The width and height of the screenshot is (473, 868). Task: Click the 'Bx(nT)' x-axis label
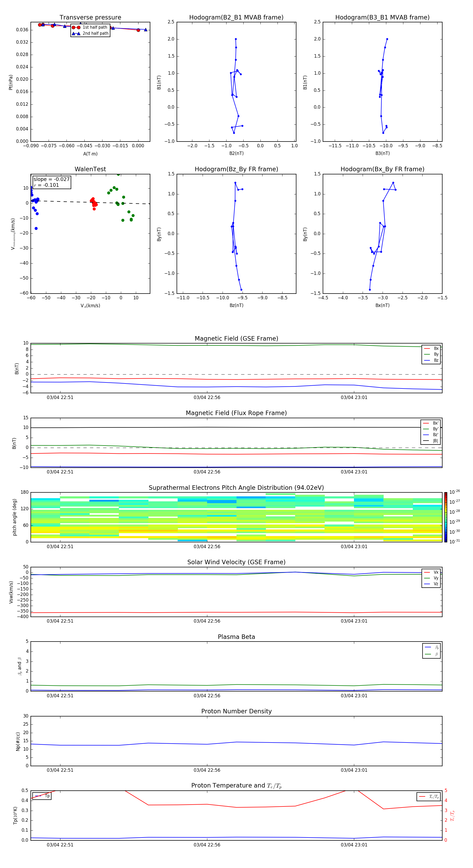382,305
